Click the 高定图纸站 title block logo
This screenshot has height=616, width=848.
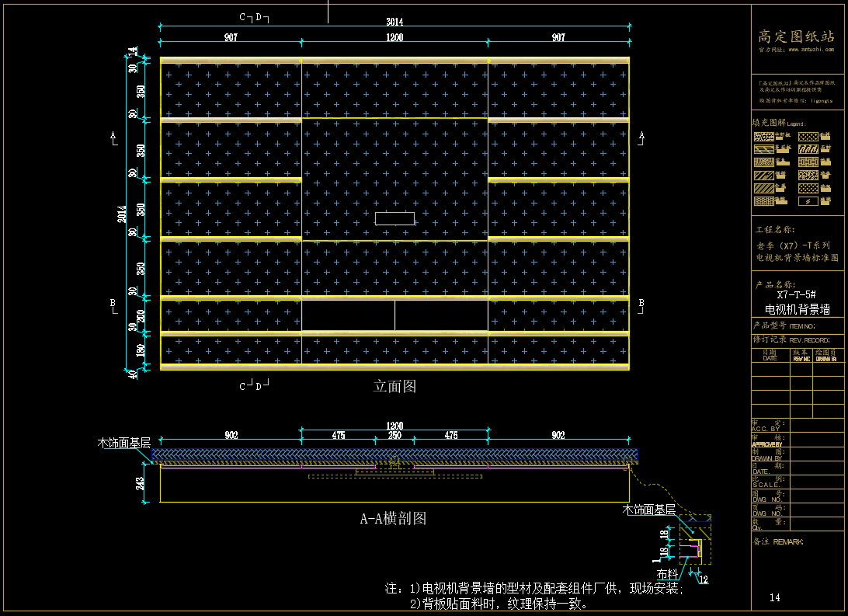click(796, 36)
